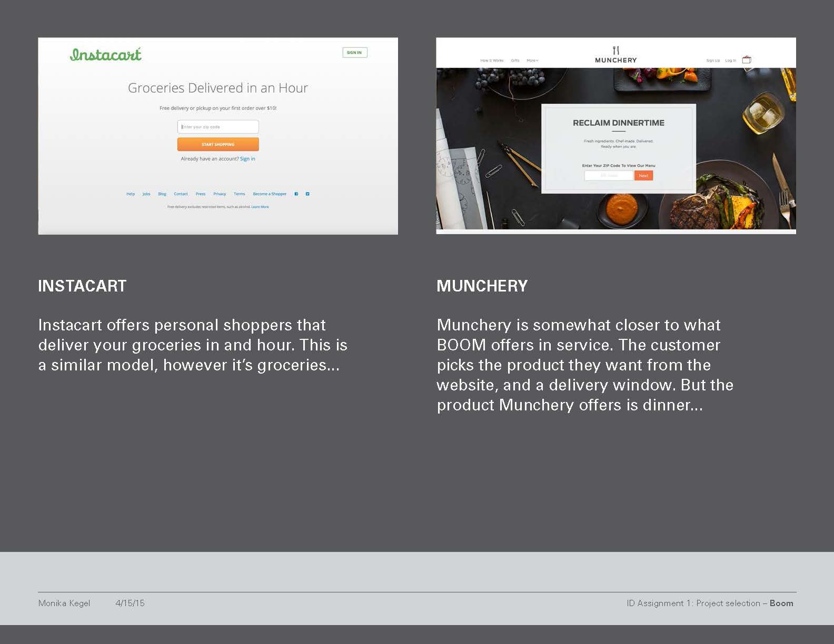Expand the 'More' dropdown in Munchery nav
The height and width of the screenshot is (644, 834).
[532, 61]
